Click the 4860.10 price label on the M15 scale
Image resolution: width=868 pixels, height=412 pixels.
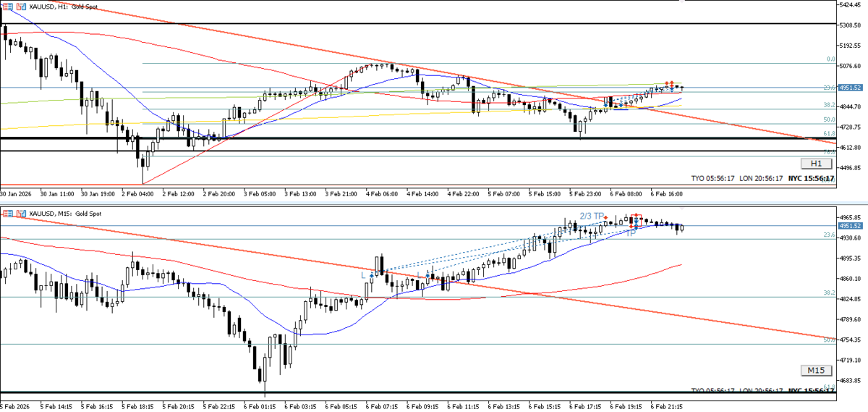pyautogui.click(x=851, y=278)
